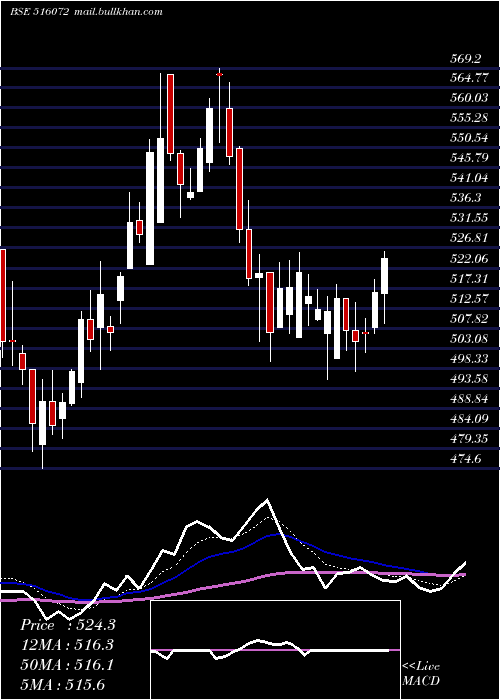Click the 541.04 price axis label
Screen dimensions: 500x700
pos(469,178)
